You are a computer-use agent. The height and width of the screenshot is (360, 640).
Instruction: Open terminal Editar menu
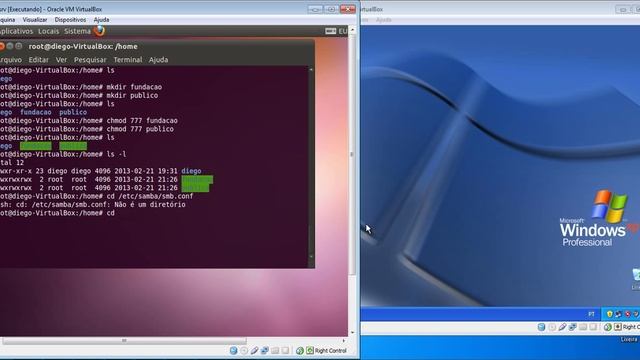pos(38,60)
